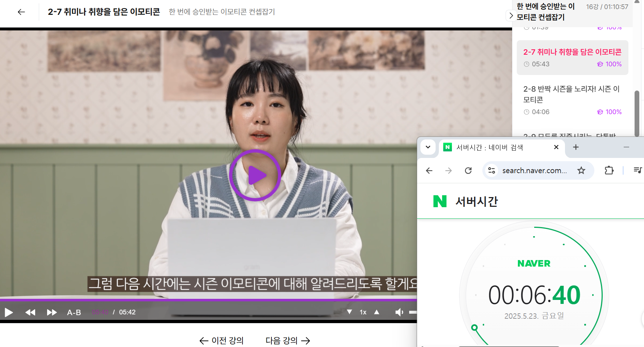Click the NAVER logo inside the clock
The image size is (644, 347).
pyautogui.click(x=534, y=264)
